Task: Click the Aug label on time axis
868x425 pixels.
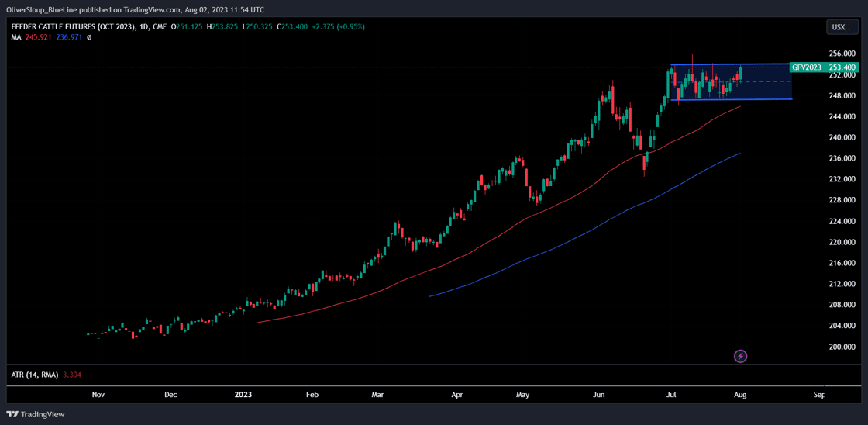Action: [740, 395]
